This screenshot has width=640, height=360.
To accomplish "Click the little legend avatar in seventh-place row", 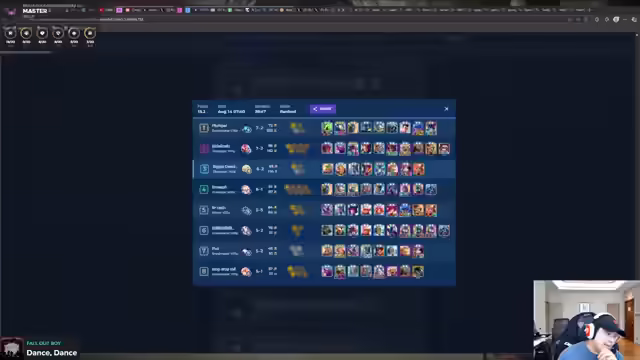I will click(x=247, y=252).
